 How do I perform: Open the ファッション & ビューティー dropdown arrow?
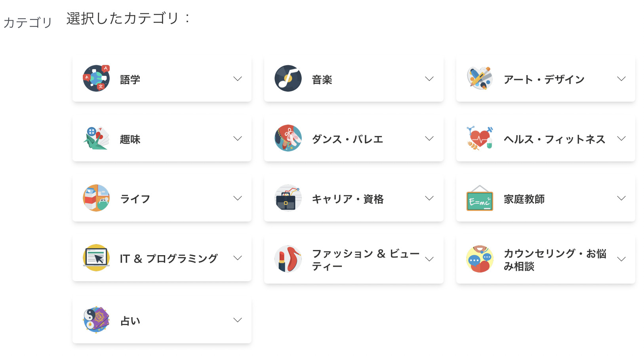click(x=429, y=259)
